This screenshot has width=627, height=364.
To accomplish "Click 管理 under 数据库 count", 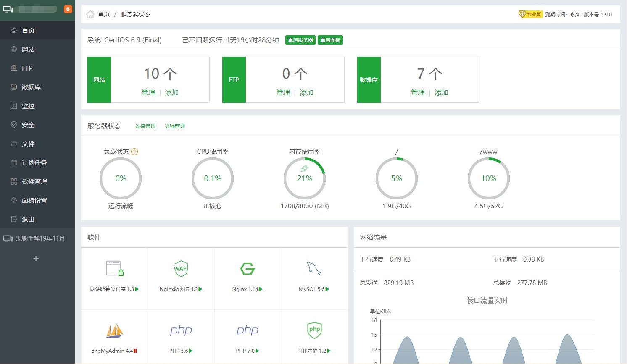I will [x=418, y=92].
